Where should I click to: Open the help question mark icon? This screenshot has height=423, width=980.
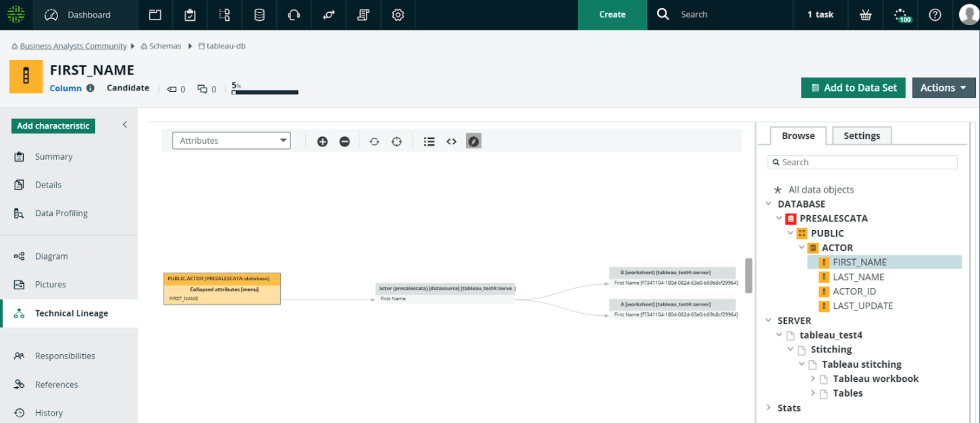tap(935, 14)
